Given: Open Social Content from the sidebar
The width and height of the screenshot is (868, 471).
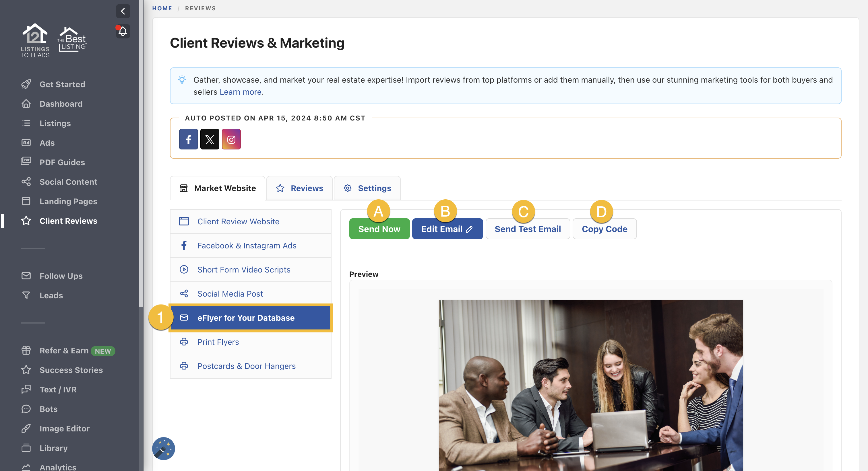Looking at the screenshot, I should [68, 182].
